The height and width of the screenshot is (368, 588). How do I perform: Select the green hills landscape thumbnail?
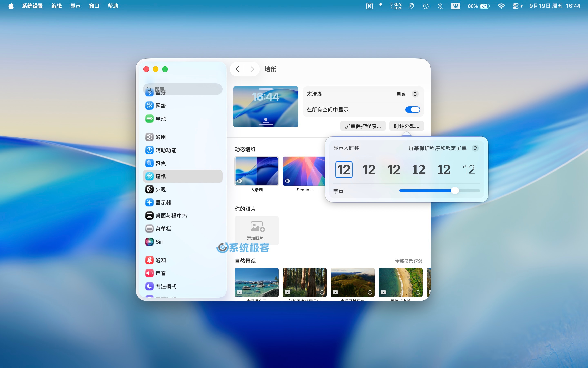click(x=353, y=283)
